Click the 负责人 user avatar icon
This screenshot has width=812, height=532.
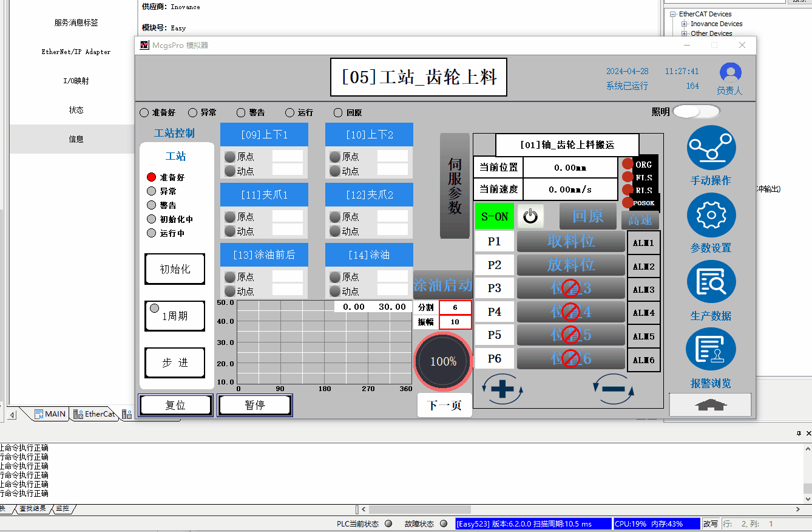pos(730,73)
